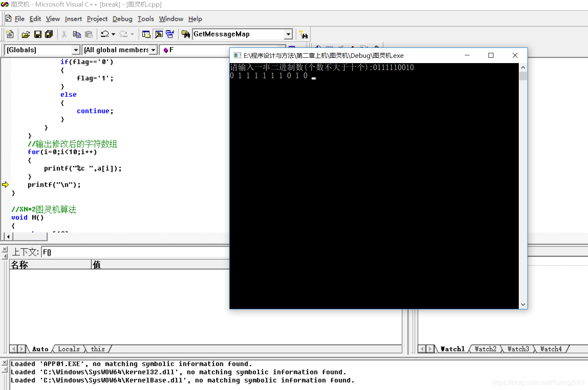
Task: Click the console scrollbar down arrow
Action: click(523, 304)
